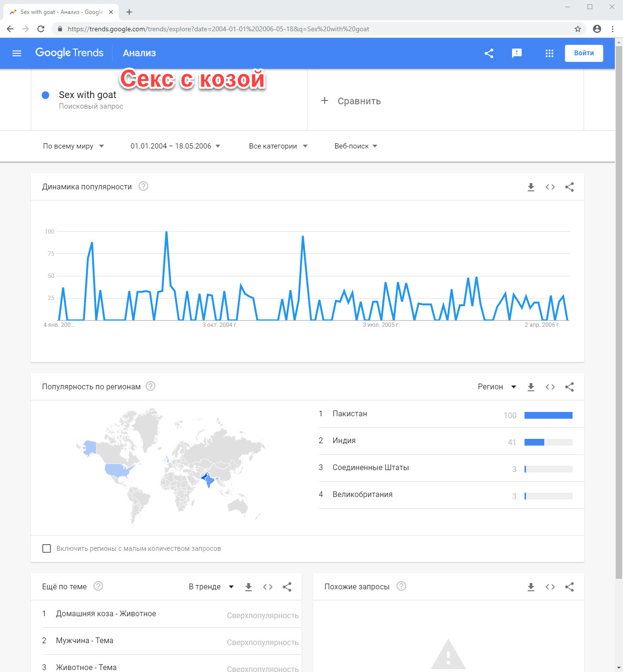Show help for Похожие запросы
The height and width of the screenshot is (672, 623).
click(401, 586)
